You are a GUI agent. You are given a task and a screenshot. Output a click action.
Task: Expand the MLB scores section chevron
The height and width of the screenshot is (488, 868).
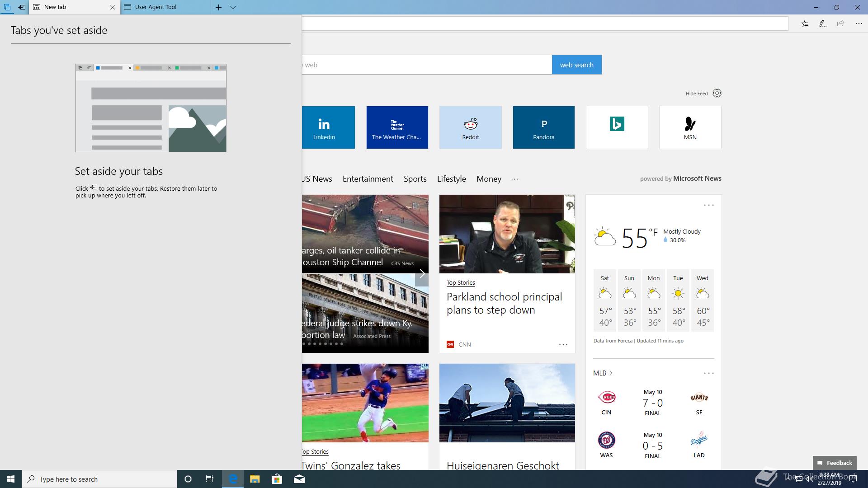[x=611, y=373]
